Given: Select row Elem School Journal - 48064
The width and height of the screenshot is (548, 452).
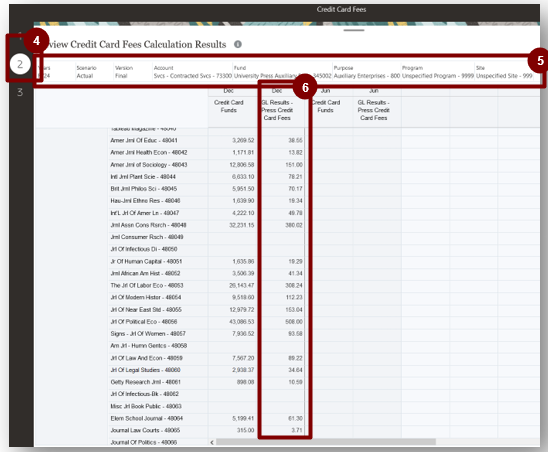Looking at the screenshot, I should [x=146, y=418].
